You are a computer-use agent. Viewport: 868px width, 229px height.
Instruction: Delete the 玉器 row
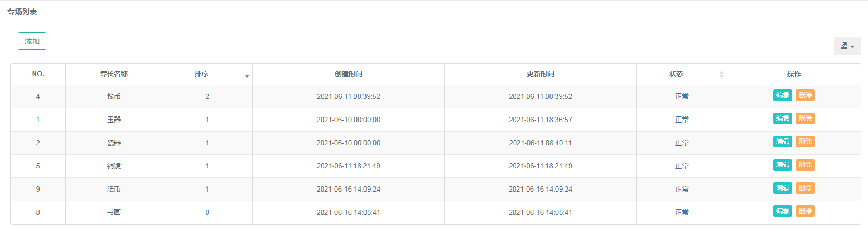coord(805,118)
